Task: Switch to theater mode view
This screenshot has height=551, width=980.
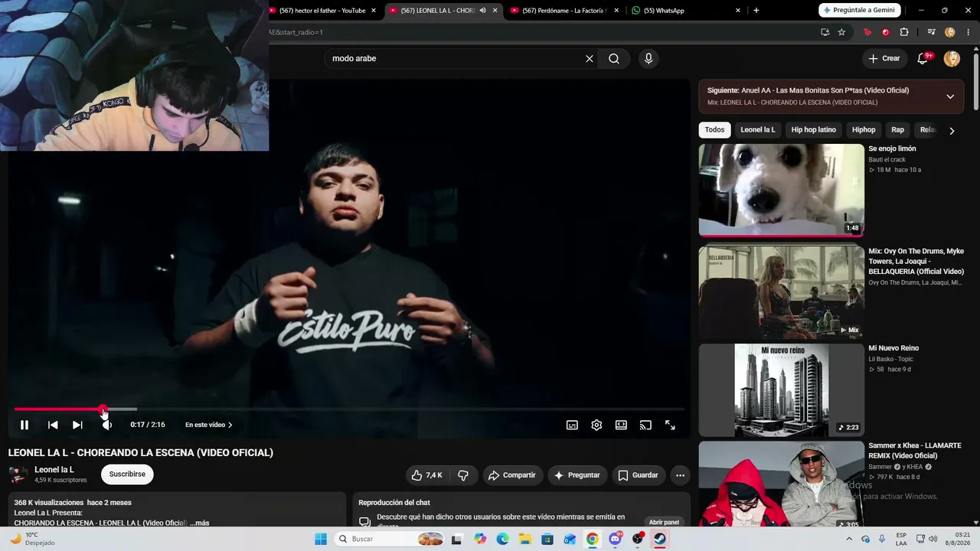Action: (x=621, y=425)
